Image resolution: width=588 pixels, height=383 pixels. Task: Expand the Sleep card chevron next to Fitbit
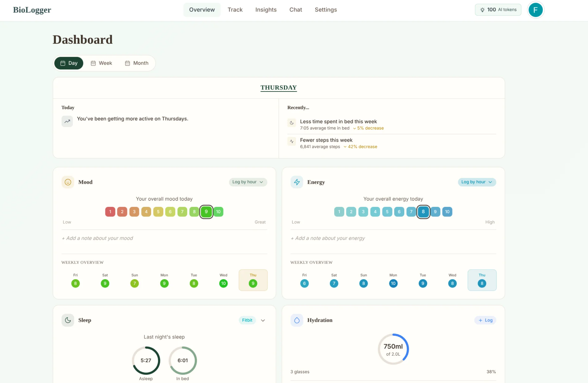(x=263, y=320)
